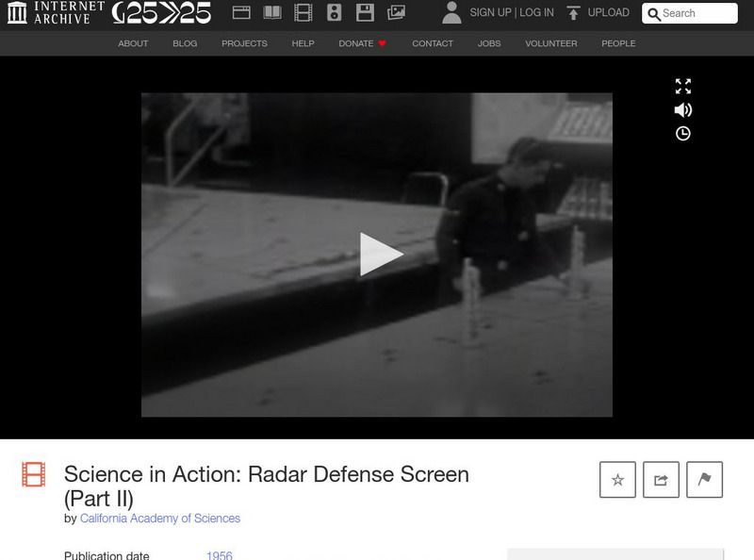
Task: Browse the software collection
Action: [x=365, y=12]
